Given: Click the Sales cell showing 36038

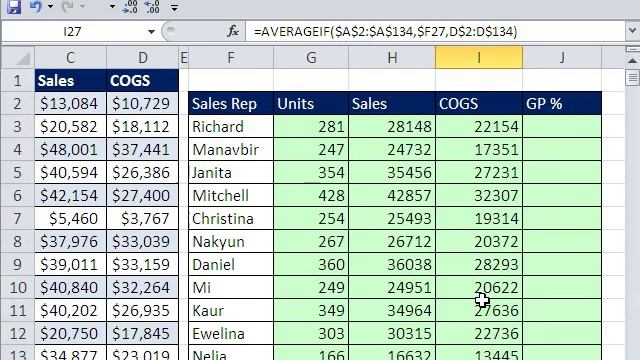Looking at the screenshot, I should coord(392,264).
